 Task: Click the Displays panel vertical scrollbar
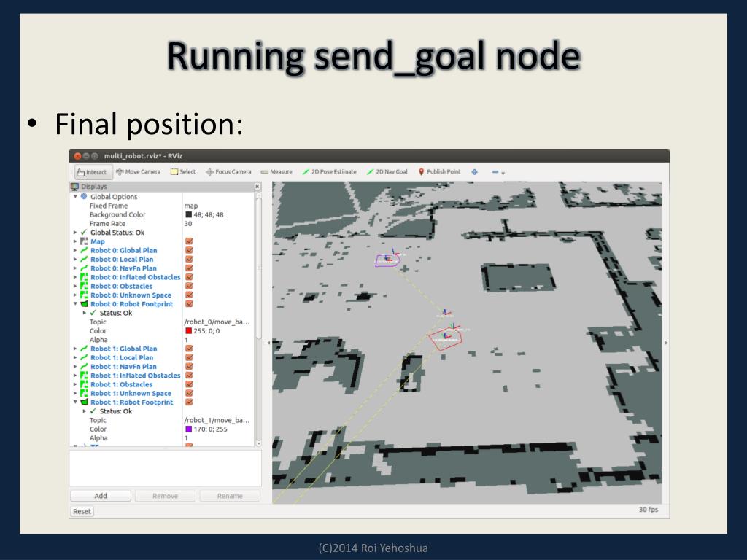pos(259,269)
